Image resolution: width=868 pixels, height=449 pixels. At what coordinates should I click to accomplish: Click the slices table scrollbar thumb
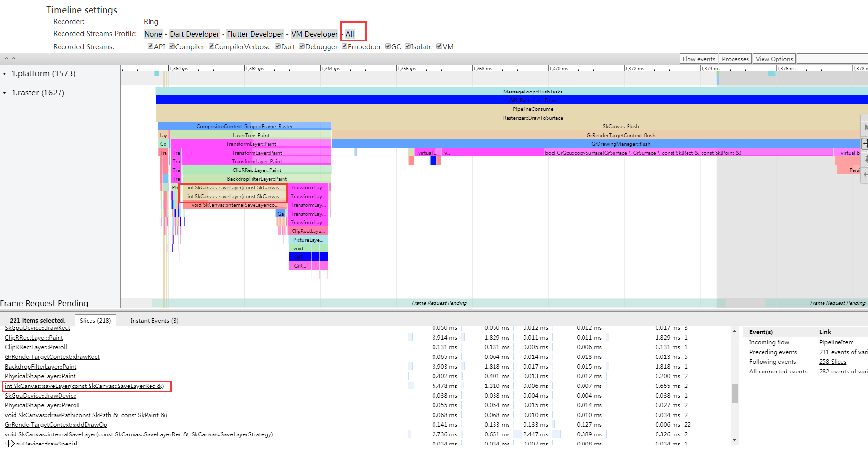[x=734, y=393]
